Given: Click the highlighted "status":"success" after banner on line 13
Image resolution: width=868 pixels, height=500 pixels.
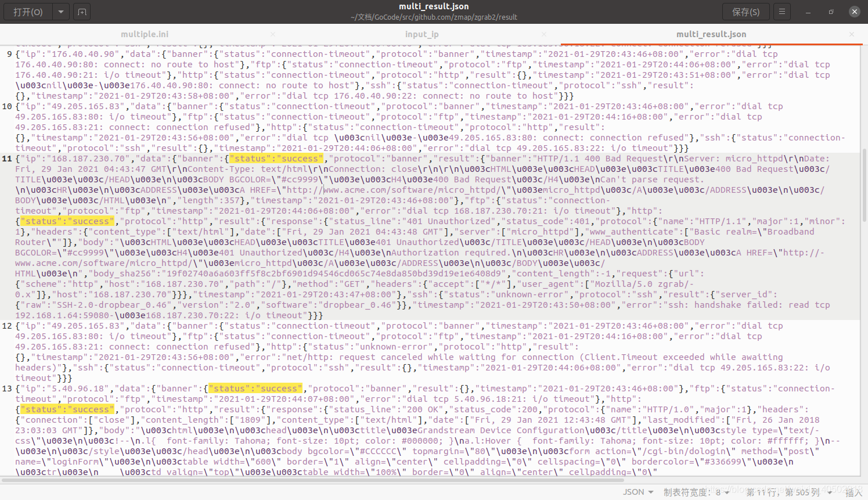Looking at the screenshot, I should [255, 389].
